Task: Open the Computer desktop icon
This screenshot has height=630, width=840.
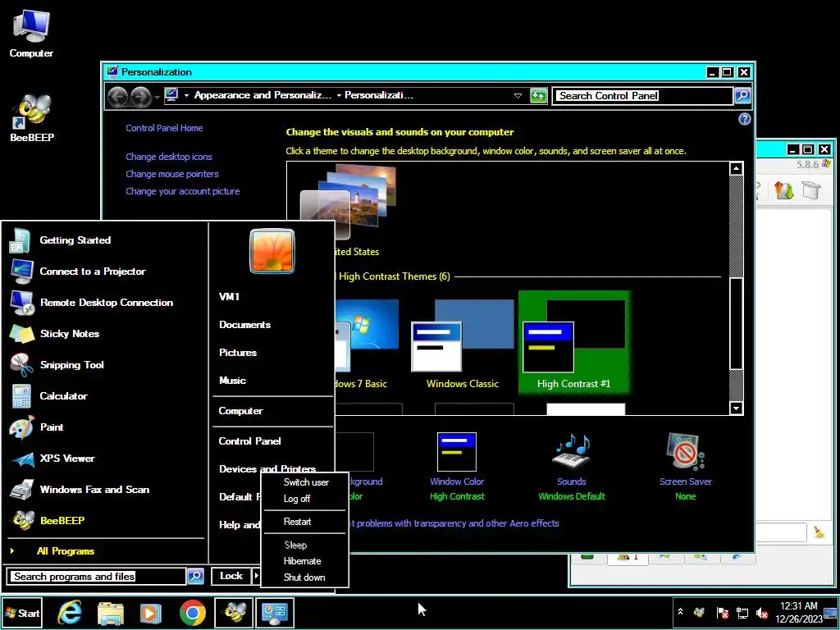Action: 31,33
